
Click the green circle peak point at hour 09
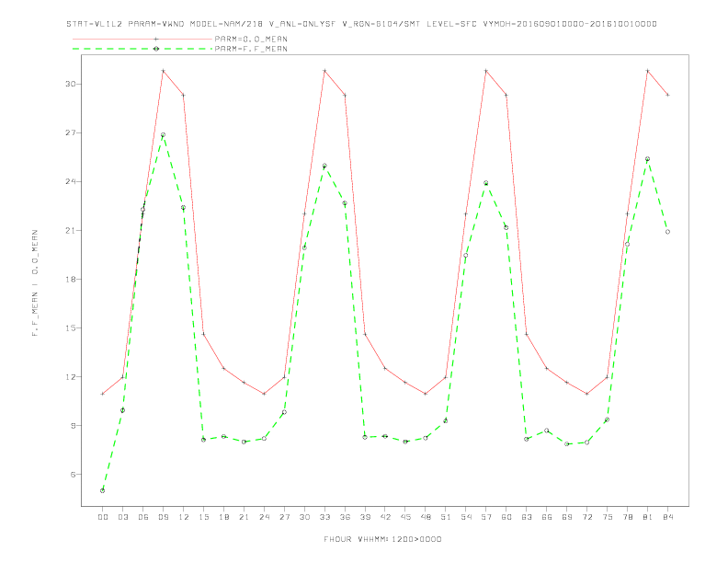(163, 135)
